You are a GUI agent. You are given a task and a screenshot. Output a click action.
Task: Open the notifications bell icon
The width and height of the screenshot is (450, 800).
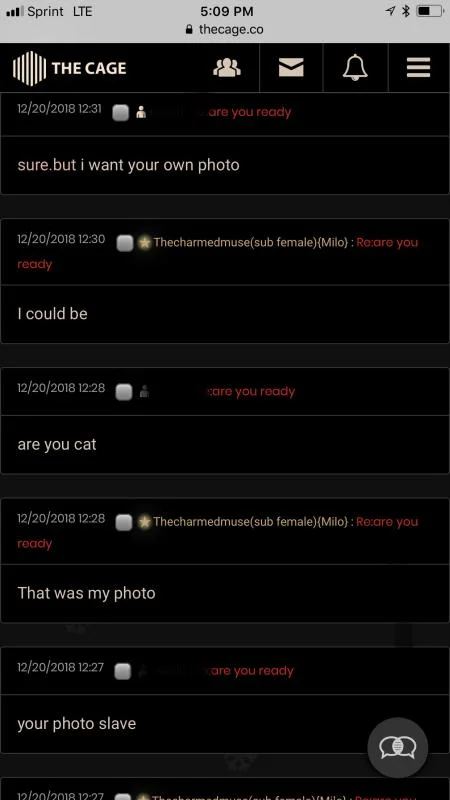pyautogui.click(x=355, y=67)
